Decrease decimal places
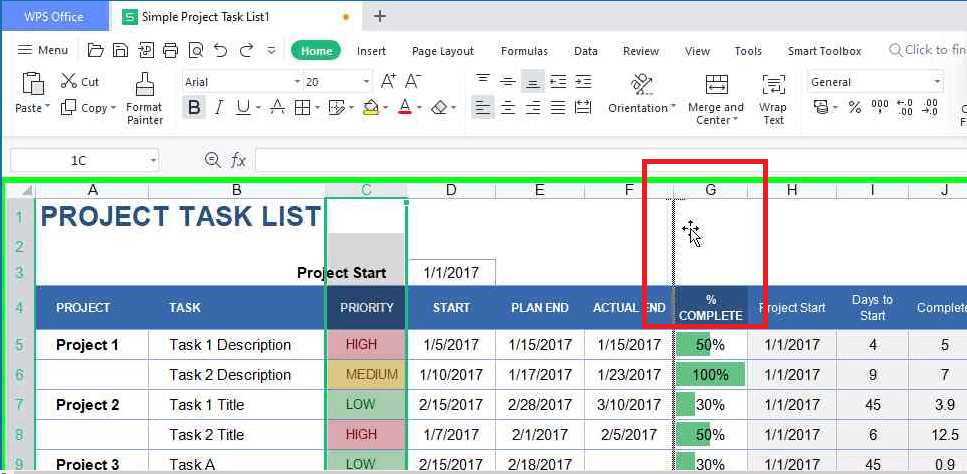 click(929, 108)
